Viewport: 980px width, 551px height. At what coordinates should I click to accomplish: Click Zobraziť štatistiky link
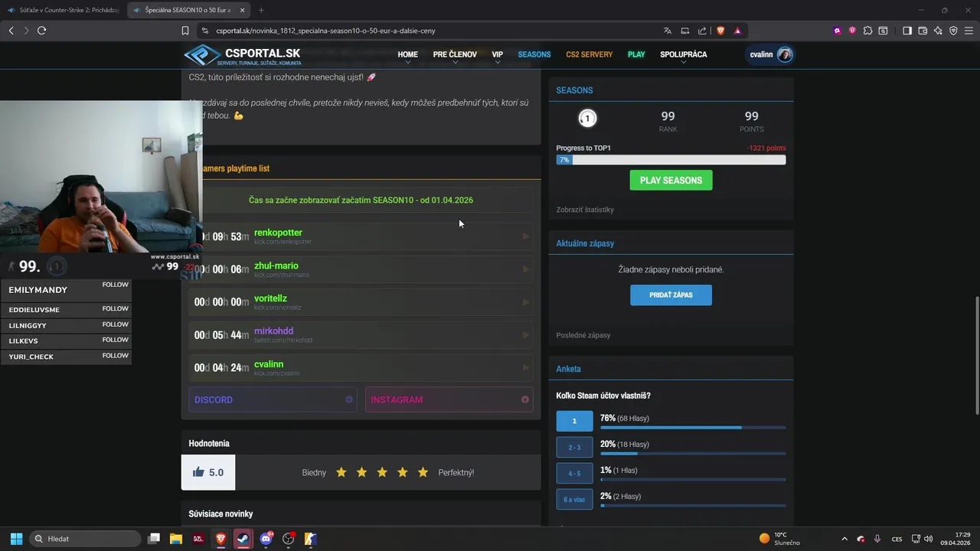tap(585, 210)
